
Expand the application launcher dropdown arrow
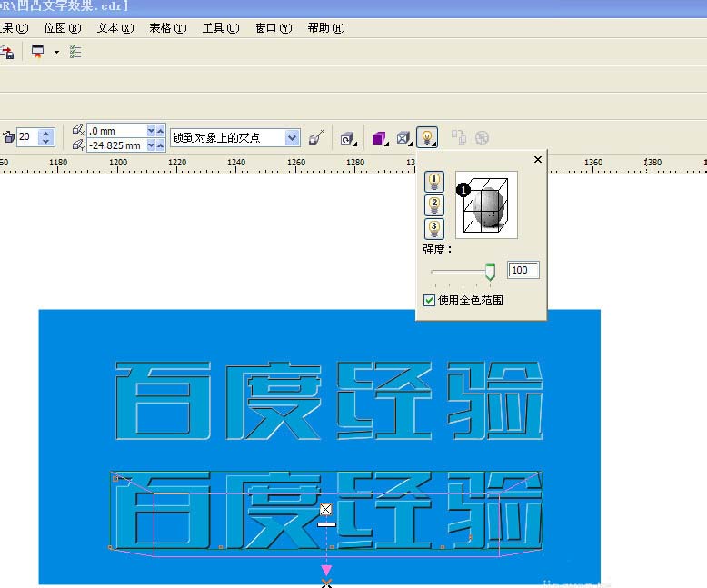pyautogui.click(x=56, y=52)
